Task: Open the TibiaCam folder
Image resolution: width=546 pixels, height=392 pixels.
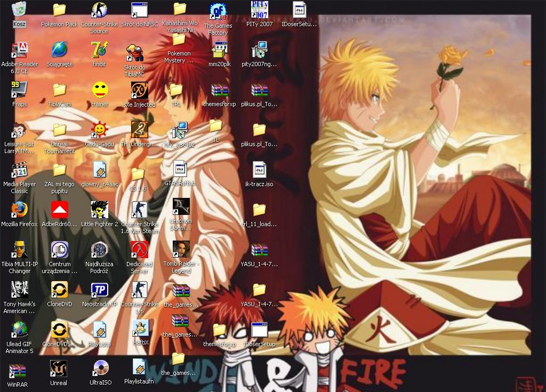Action: (x=60, y=90)
